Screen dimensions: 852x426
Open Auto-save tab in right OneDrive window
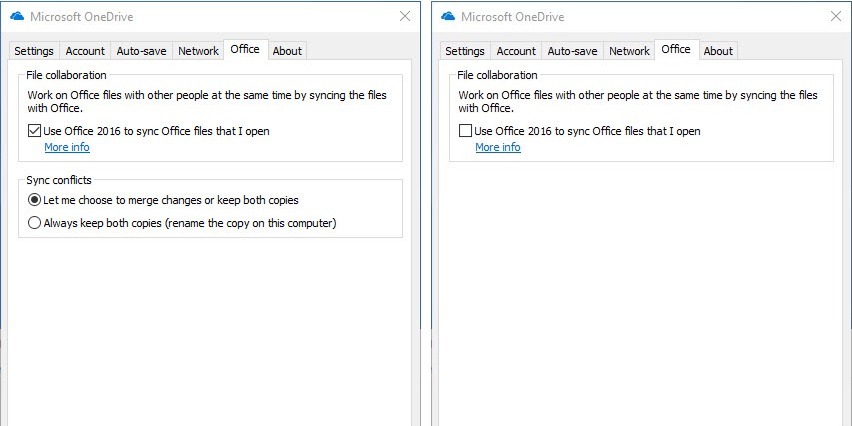tap(572, 51)
